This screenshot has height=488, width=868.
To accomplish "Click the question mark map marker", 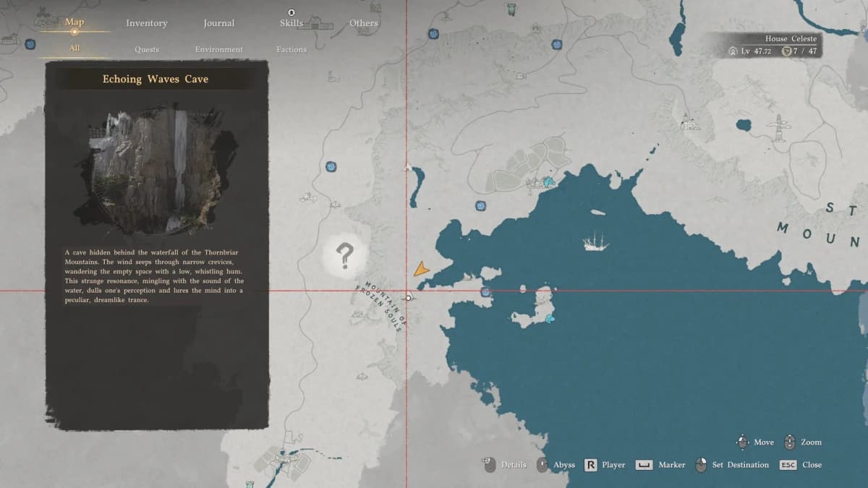I will (345, 255).
